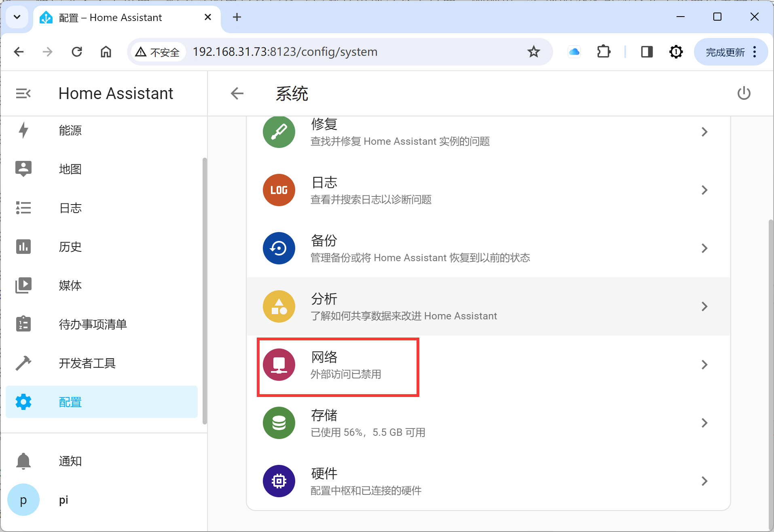Click the purple 硬件 chip icon
Viewport: 774px width, 532px height.
[279, 481]
